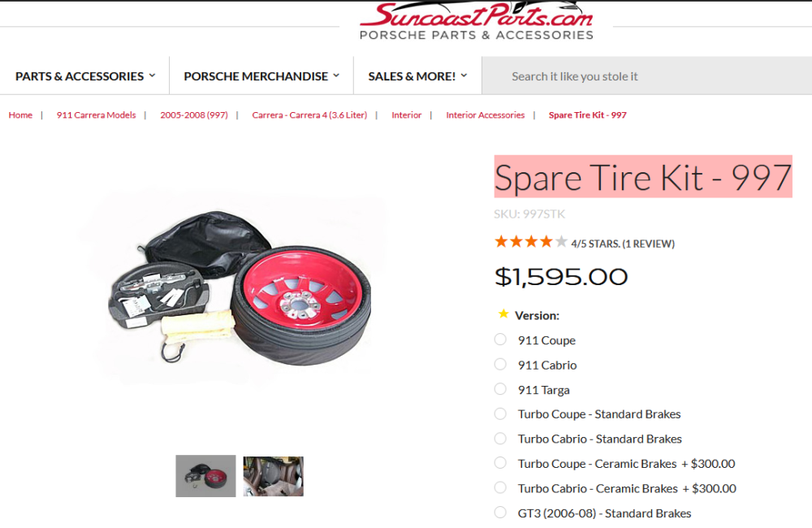This screenshot has height=528, width=812.
Task: View the car interior thumbnail
Action: pyautogui.click(x=274, y=476)
